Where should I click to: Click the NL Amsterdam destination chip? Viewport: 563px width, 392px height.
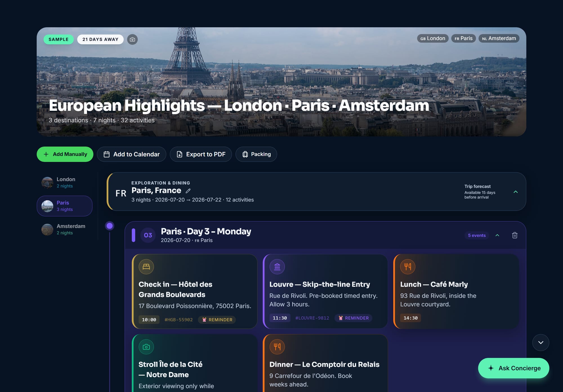coord(499,39)
